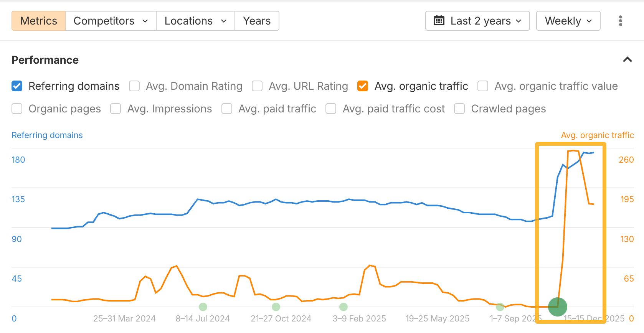This screenshot has height=333, width=644.
Task: Disable the Avg. organic traffic checkbox
Action: click(x=363, y=86)
